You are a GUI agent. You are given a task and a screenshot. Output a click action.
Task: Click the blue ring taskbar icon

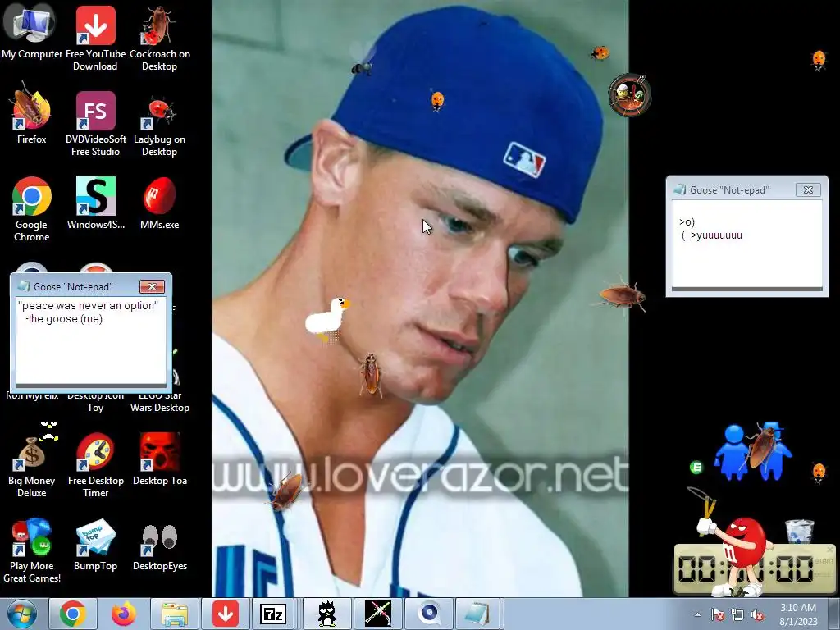click(429, 614)
